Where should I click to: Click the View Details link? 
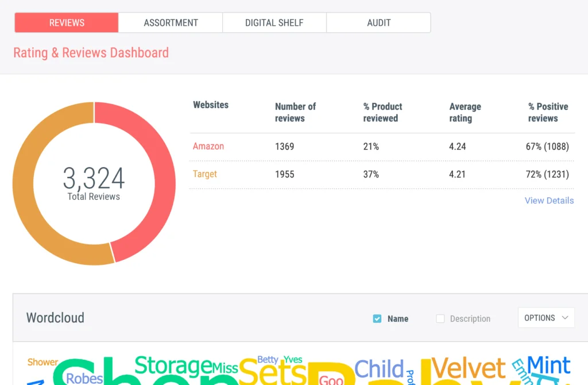(x=549, y=201)
